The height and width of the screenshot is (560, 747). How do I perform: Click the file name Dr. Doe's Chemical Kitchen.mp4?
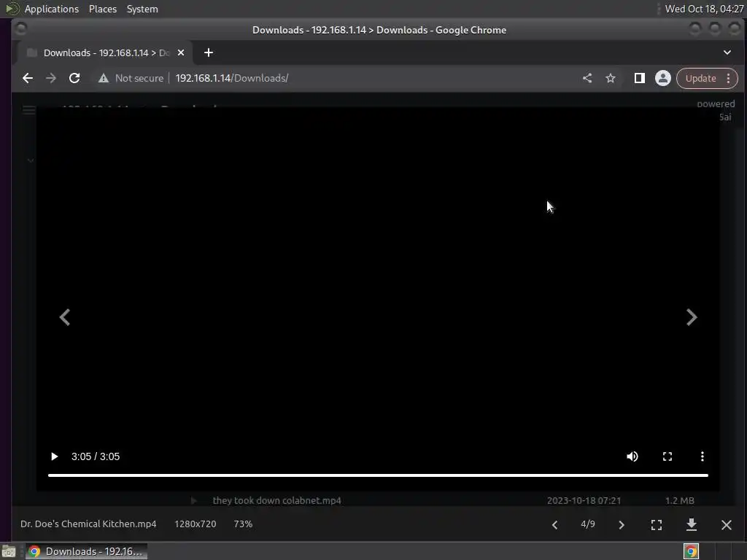[88, 524]
